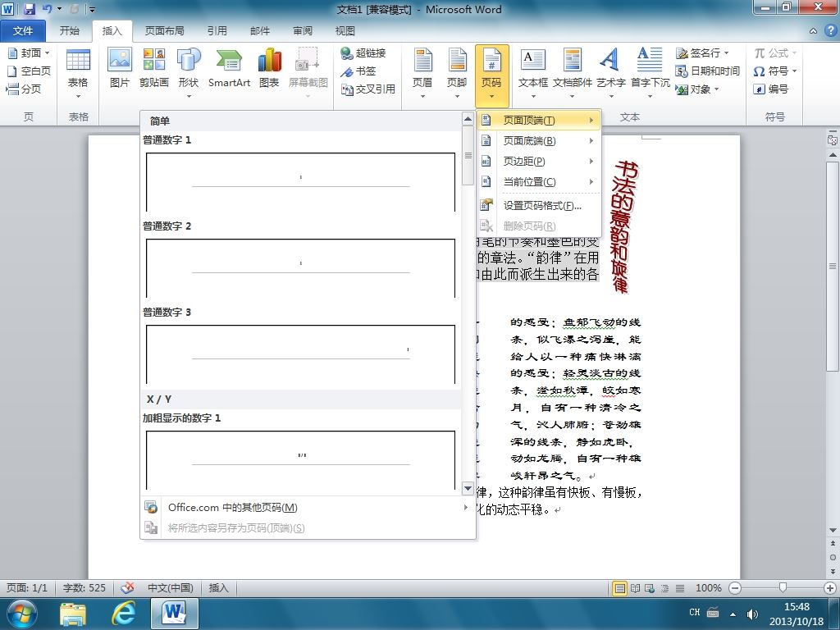The height and width of the screenshot is (630, 840).
Task: Insert an Object (对象)
Action: tap(697, 89)
